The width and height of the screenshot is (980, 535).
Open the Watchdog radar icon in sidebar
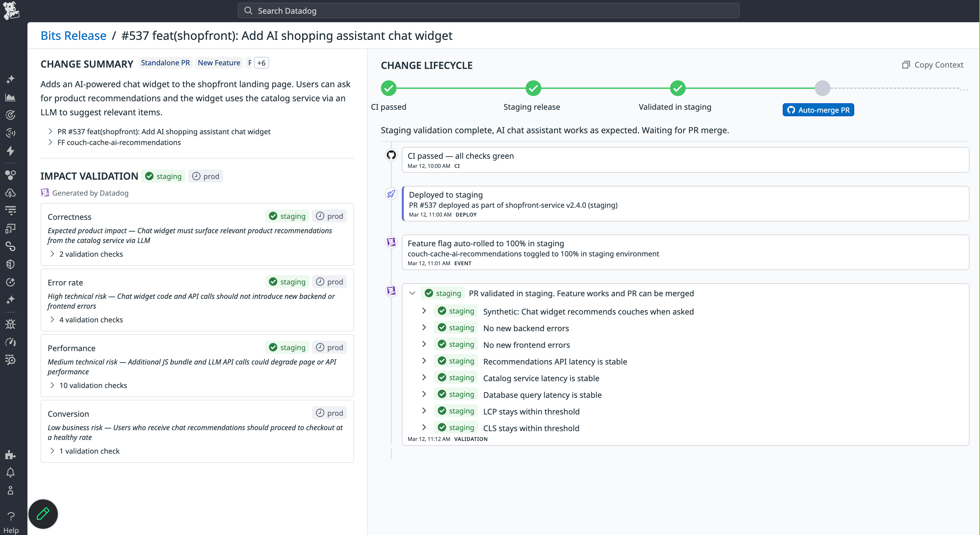(11, 133)
